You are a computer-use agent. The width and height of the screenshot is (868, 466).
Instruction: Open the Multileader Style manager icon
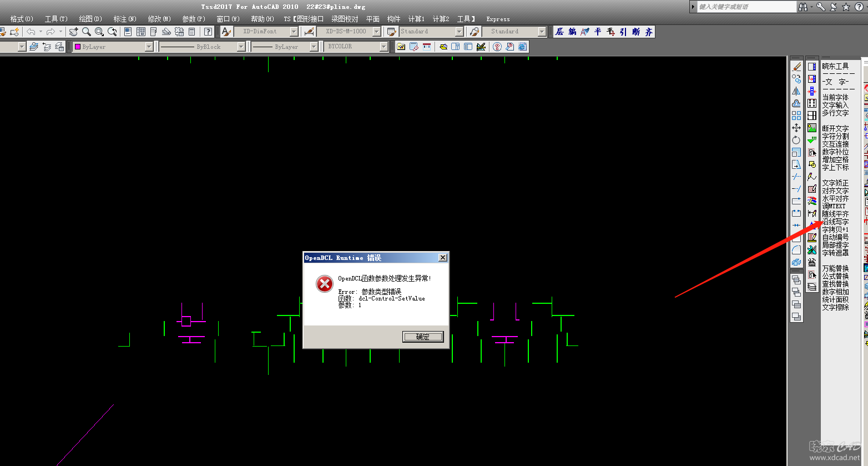[x=474, y=32]
